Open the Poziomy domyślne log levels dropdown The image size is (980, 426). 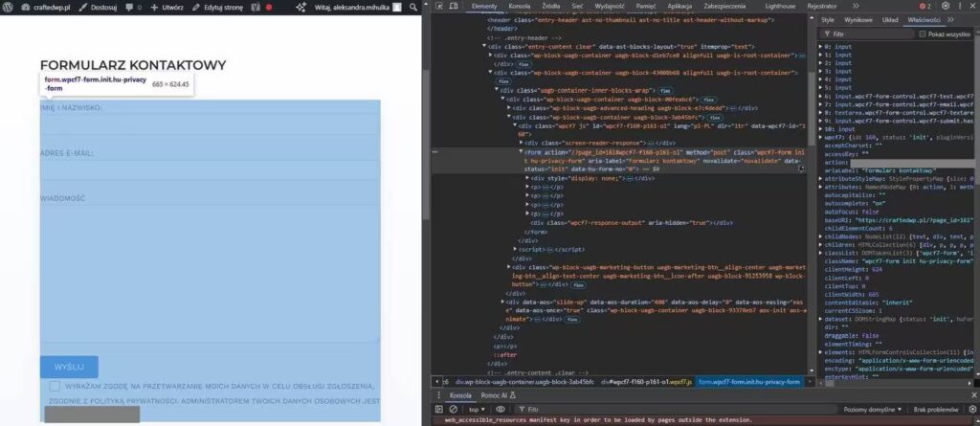pyautogui.click(x=873, y=409)
